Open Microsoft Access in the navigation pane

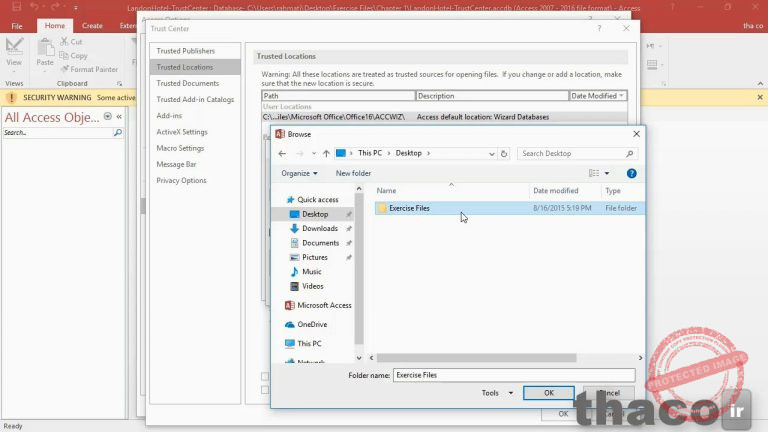coord(324,305)
